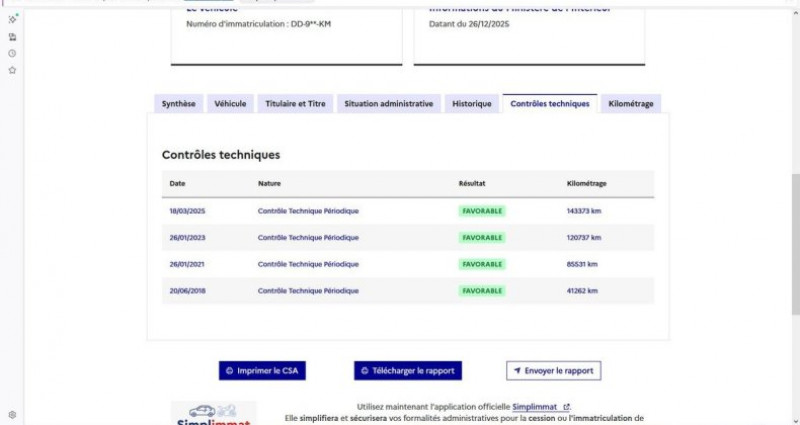Switch to the Synthèse tab
This screenshot has width=800, height=425.
coord(179,104)
